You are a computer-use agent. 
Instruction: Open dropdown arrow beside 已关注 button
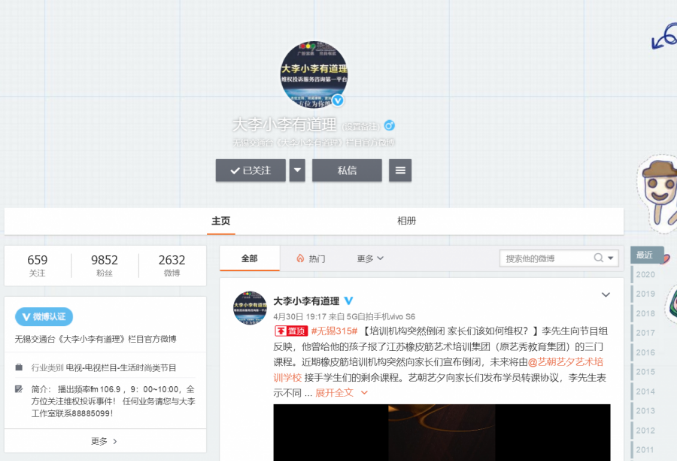click(x=297, y=170)
